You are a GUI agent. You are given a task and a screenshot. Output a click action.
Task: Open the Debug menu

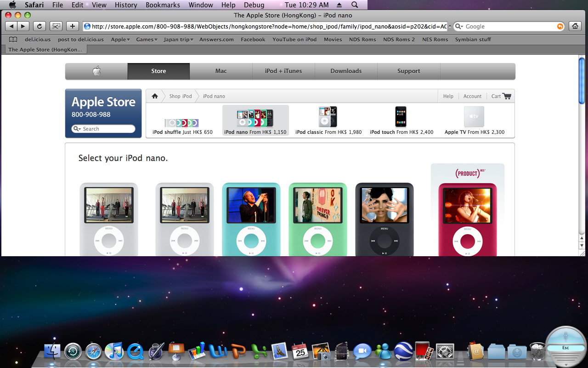point(254,5)
